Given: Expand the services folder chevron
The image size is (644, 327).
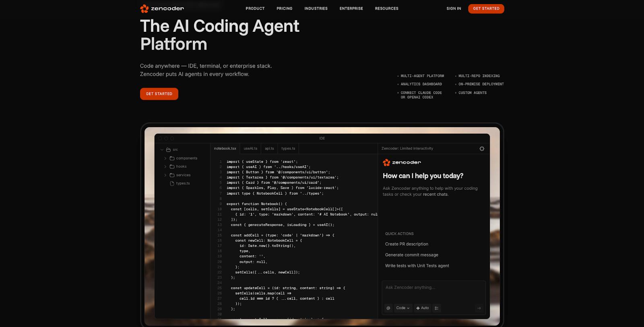Looking at the screenshot, I should 165,175.
